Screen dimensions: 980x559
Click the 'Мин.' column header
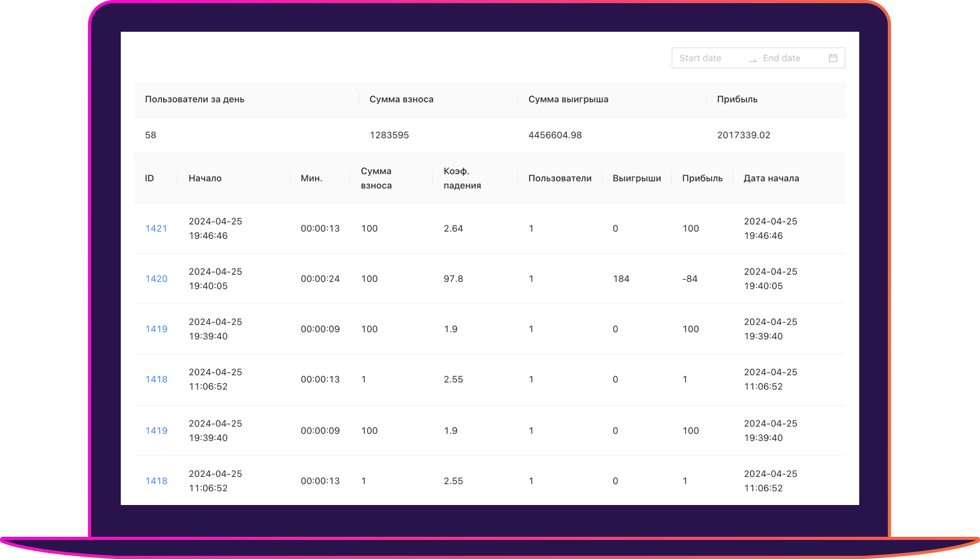(311, 178)
